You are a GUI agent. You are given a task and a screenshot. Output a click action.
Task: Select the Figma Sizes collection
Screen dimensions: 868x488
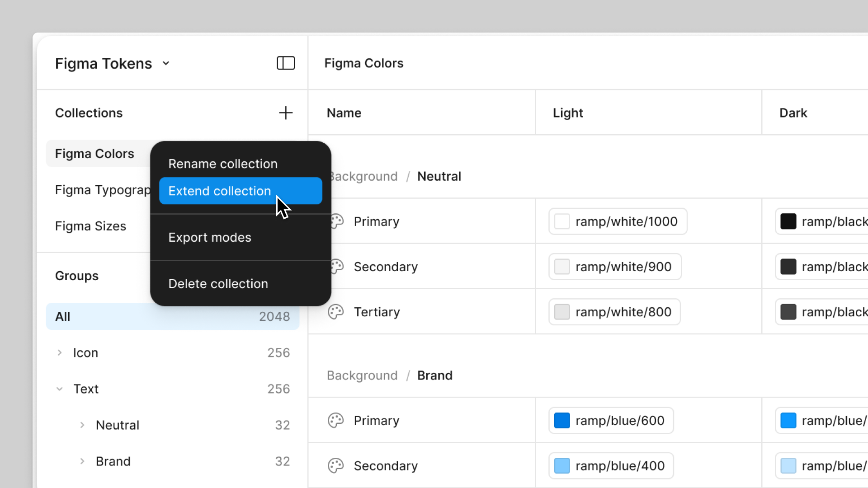[x=90, y=226]
